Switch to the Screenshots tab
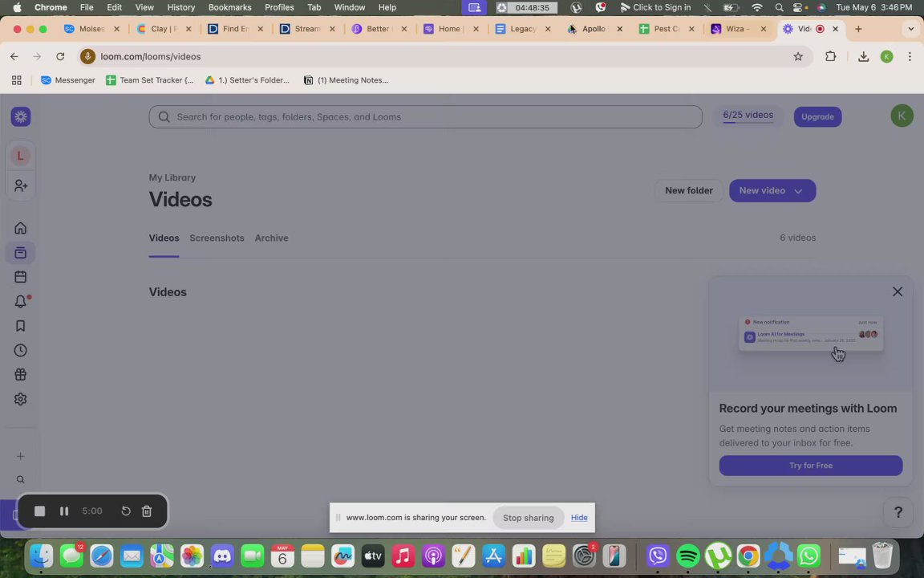The image size is (924, 578). coord(217,238)
